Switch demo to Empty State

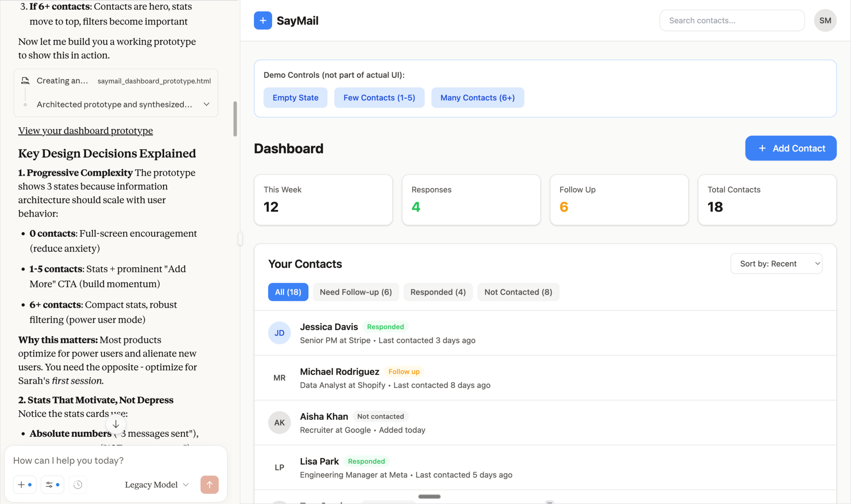tap(295, 97)
